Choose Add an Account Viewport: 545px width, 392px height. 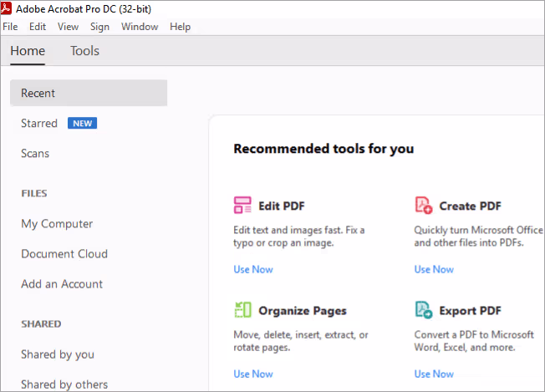click(x=62, y=284)
